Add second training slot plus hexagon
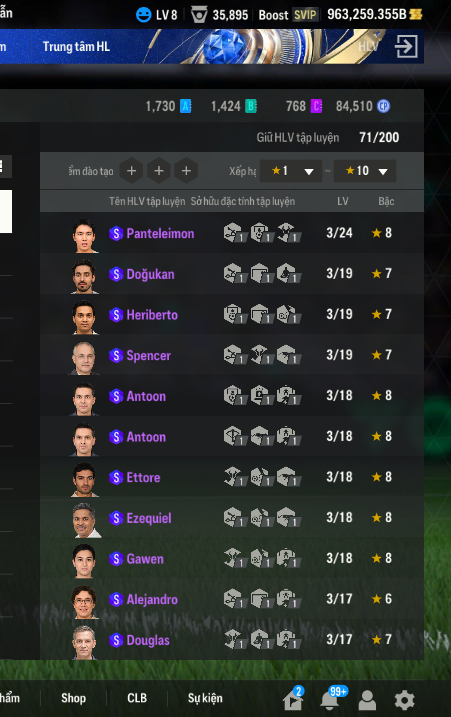Screen dimensions: 451x717 [x=159, y=171]
